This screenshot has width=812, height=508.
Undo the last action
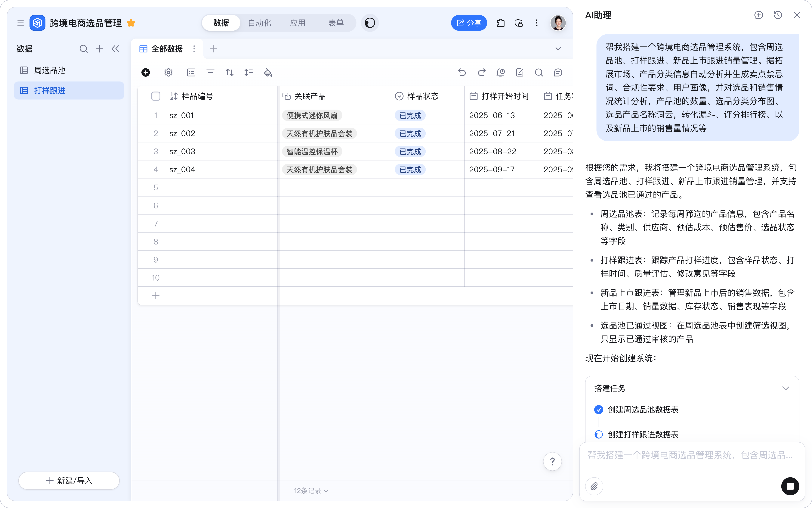[x=462, y=72]
